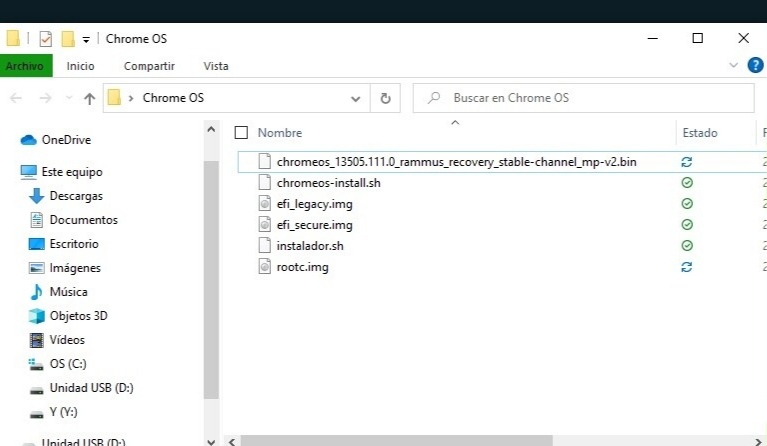Click the horizontal scrollbar left arrow
The height and width of the screenshot is (446, 767).
[x=232, y=441]
